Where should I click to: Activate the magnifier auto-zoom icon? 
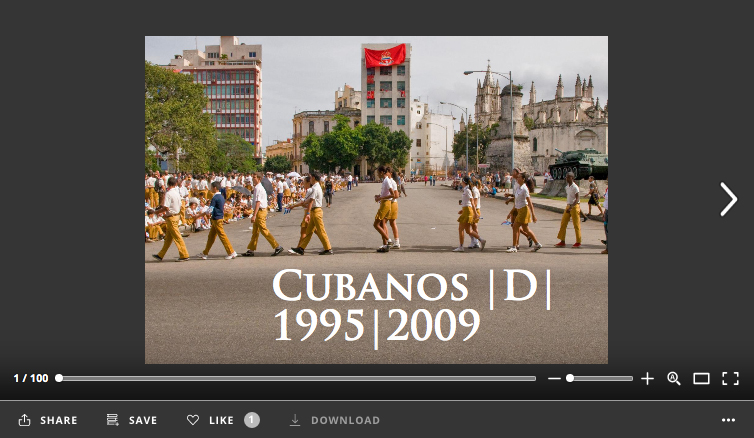[674, 379]
